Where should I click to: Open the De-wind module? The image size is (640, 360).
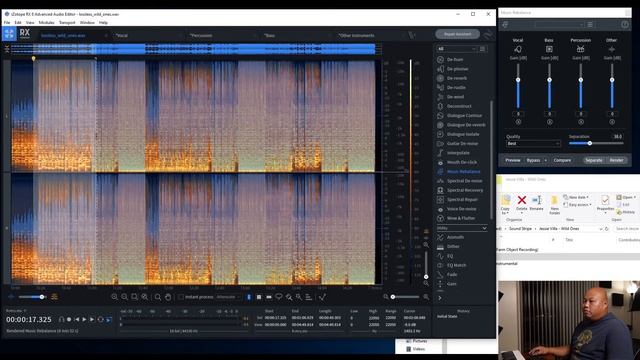click(455, 97)
